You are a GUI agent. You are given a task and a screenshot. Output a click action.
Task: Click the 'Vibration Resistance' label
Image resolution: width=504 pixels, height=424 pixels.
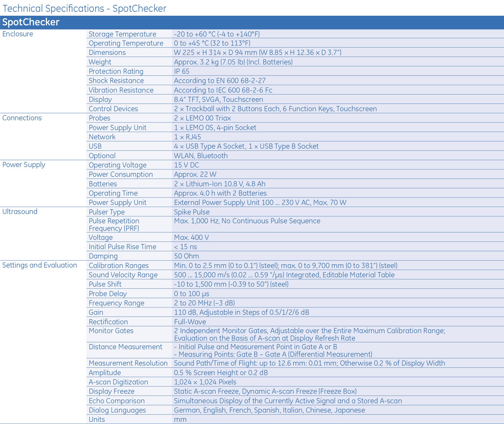(121, 90)
